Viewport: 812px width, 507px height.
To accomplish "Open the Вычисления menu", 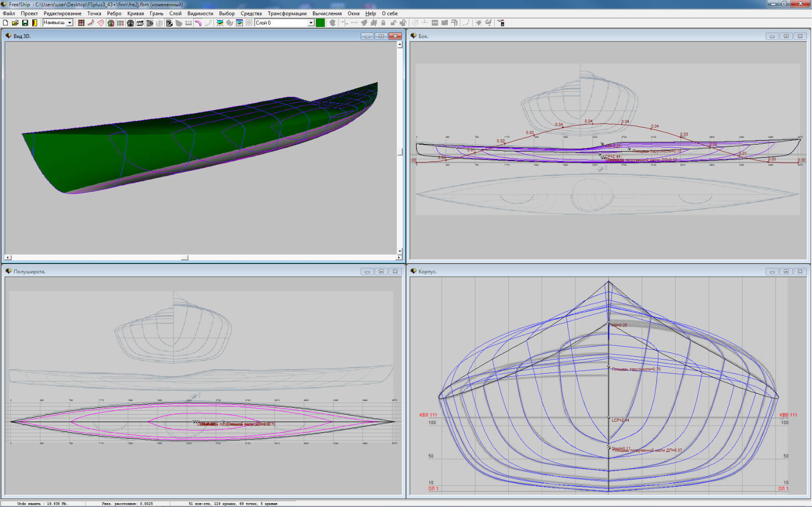I will (326, 13).
